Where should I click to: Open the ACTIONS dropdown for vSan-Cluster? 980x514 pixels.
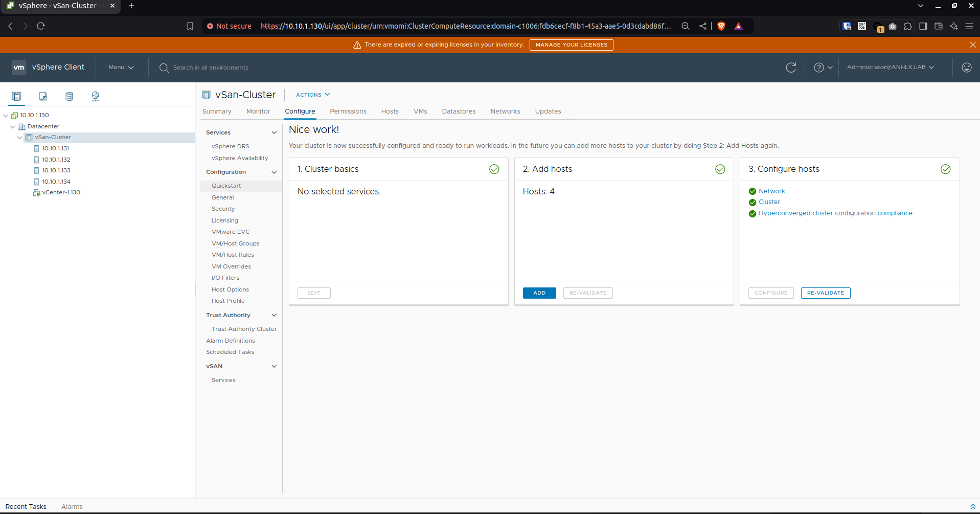(313, 95)
